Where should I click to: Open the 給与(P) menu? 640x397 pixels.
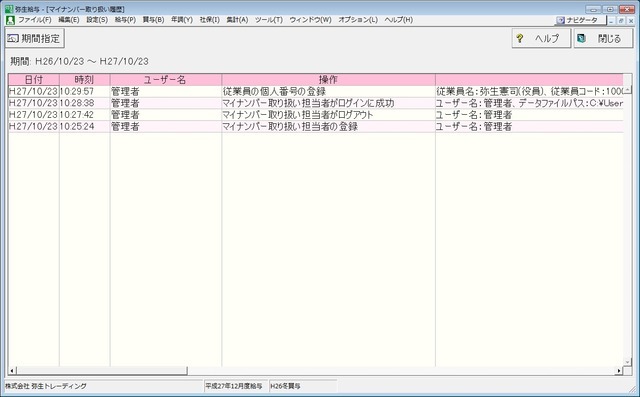click(x=125, y=20)
